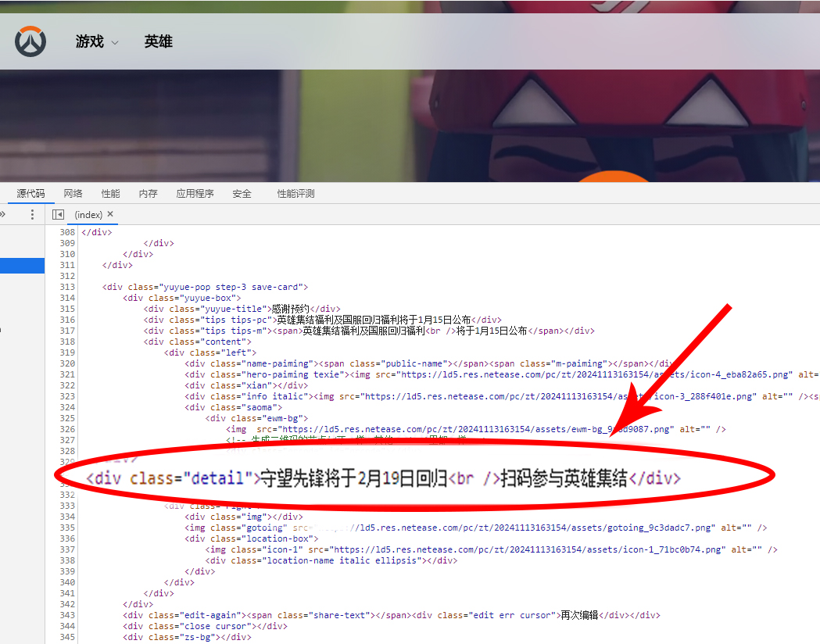Switch to the 应用程序 tab
Image resolution: width=820 pixels, height=644 pixels.
click(x=195, y=193)
